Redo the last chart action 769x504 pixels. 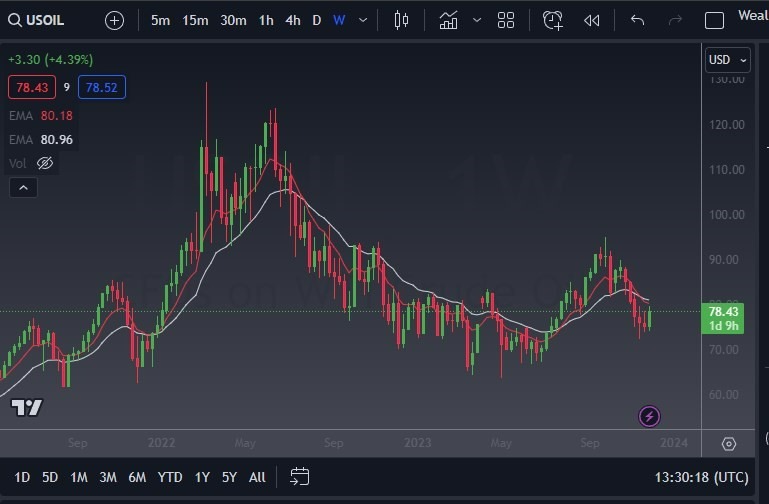pyautogui.click(x=675, y=21)
